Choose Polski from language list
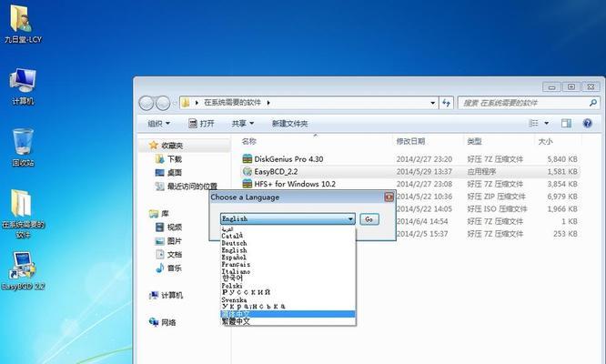The image size is (606, 364). pyautogui.click(x=288, y=286)
